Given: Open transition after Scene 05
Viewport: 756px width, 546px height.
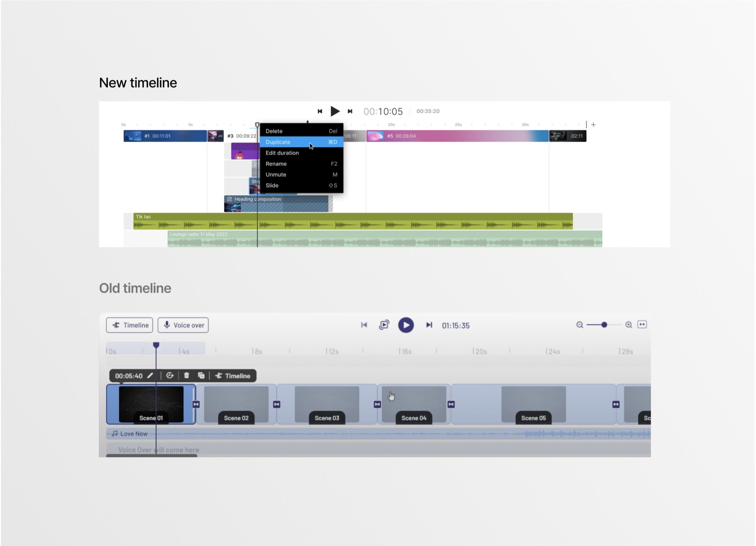Looking at the screenshot, I should click(616, 404).
